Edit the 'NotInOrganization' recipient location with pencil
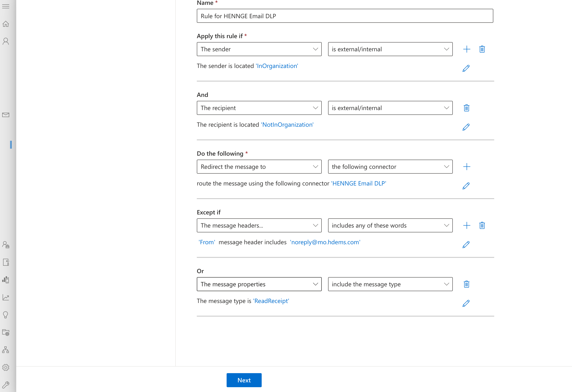This screenshot has height=392, width=572. tap(466, 127)
